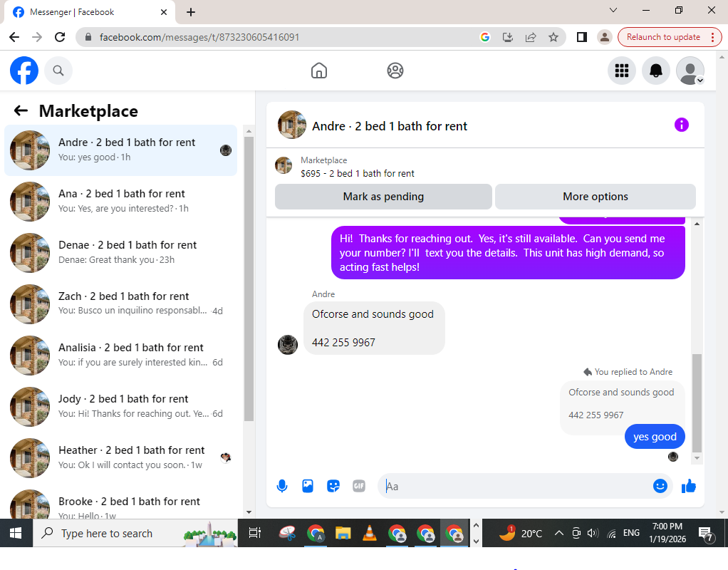Click the address bar URL
This screenshot has height=570, width=728.
(199, 37)
